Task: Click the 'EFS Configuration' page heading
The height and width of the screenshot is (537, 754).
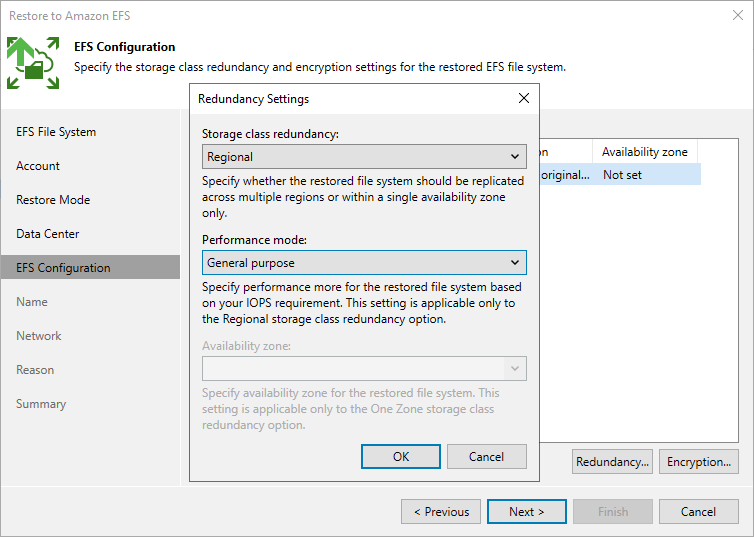Action: point(125,47)
